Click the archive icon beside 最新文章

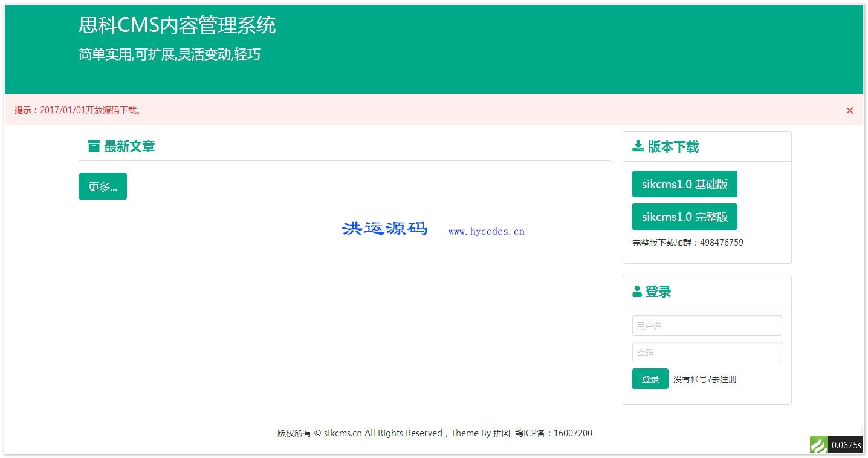tap(94, 146)
